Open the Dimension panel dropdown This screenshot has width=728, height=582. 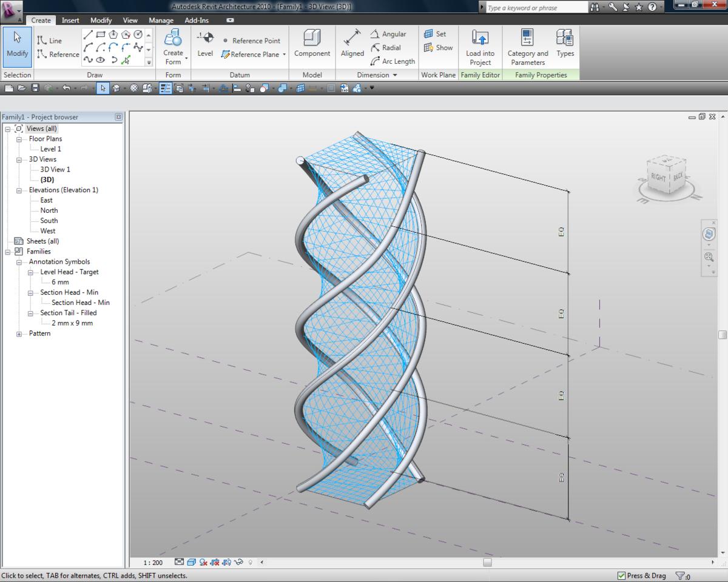click(395, 75)
